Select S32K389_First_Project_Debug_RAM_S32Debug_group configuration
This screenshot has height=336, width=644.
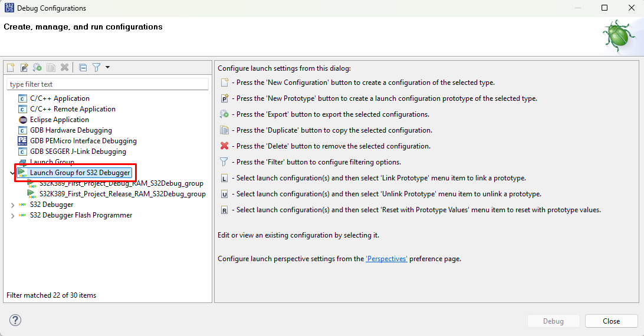tap(121, 183)
